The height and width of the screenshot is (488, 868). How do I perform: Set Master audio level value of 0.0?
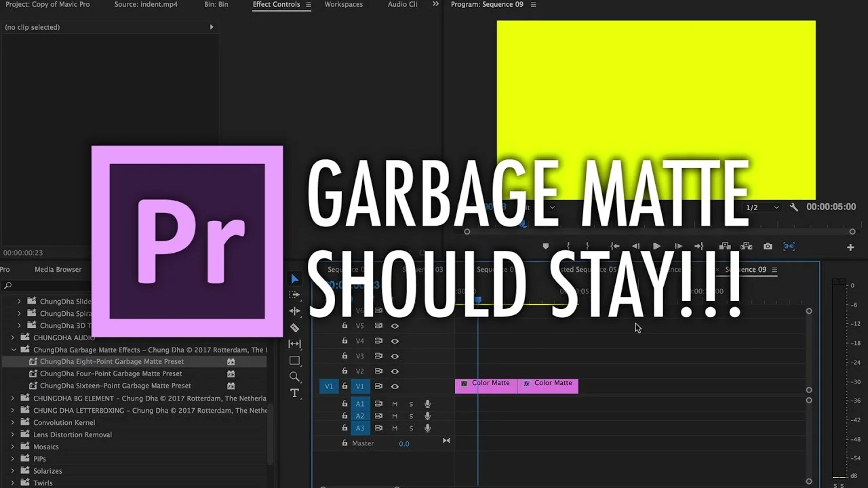tap(404, 443)
